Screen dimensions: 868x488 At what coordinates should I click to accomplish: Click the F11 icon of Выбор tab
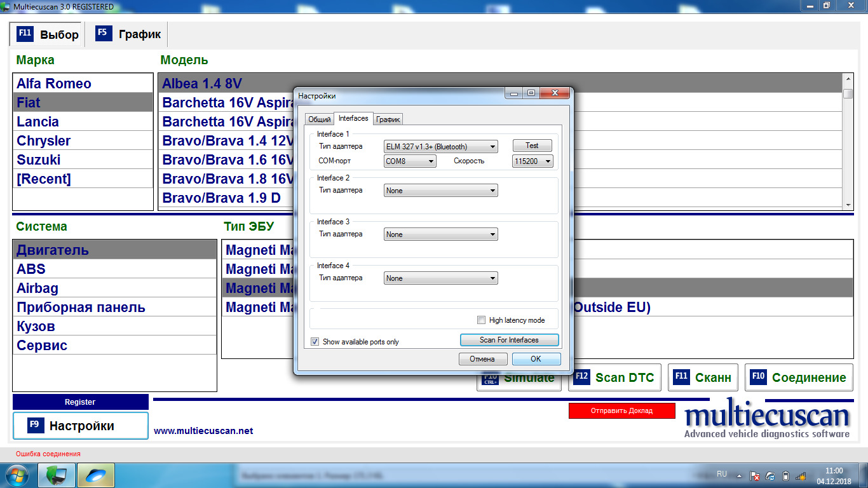pos(25,34)
